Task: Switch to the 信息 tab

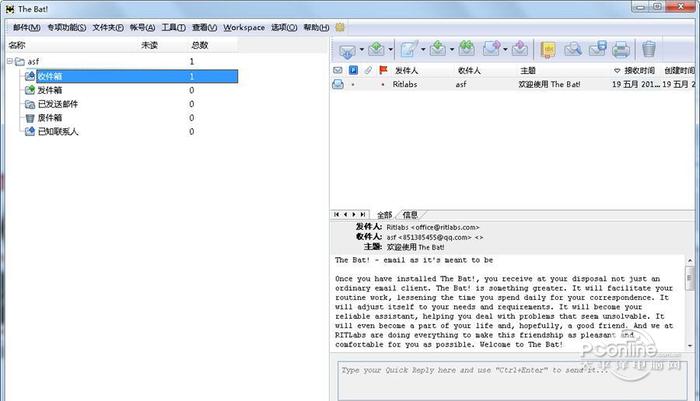Action: pyautogui.click(x=410, y=215)
